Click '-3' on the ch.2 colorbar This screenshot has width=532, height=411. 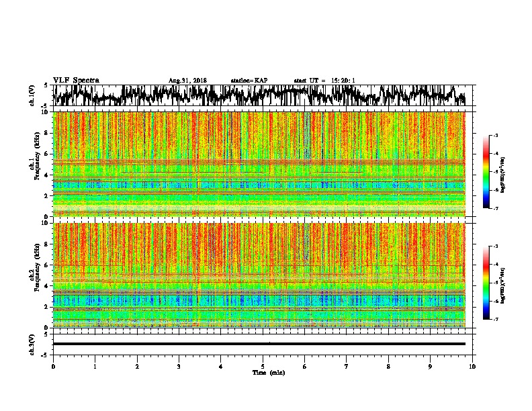496,246
